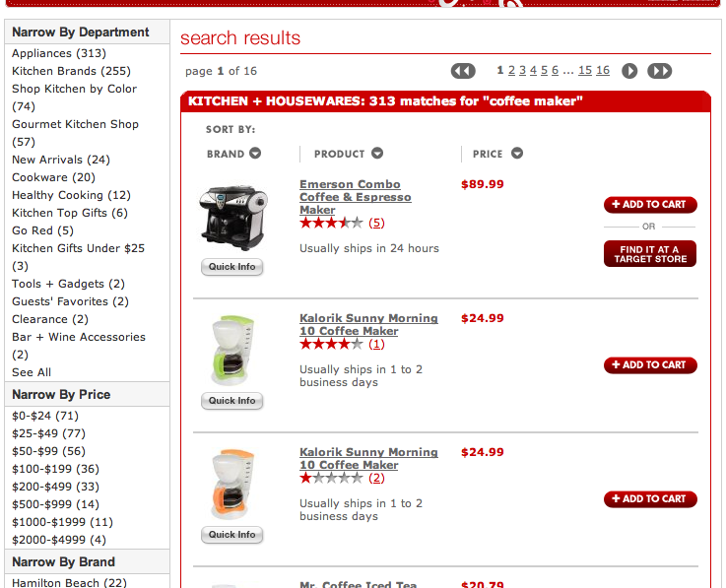Open page 2 of results
The image size is (726, 588).
(511, 70)
